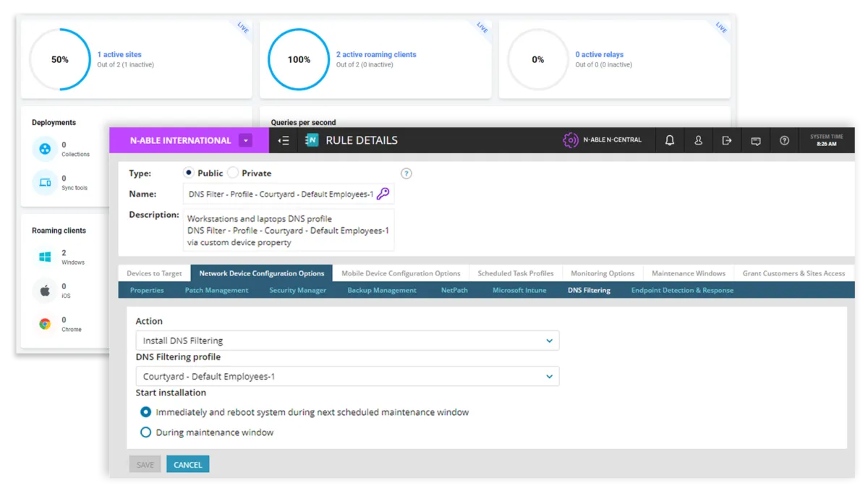
Task: Click into the rule Name input field
Action: [289, 194]
